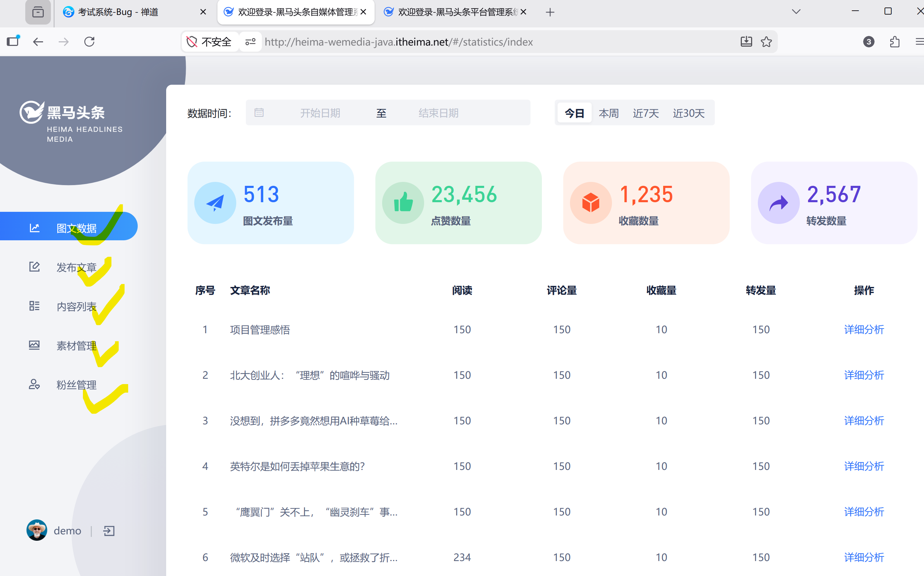This screenshot has height=576, width=924.
Task: Click 详细分析 for 英特尔是如何丢掉苹果生意的
Action: (864, 466)
